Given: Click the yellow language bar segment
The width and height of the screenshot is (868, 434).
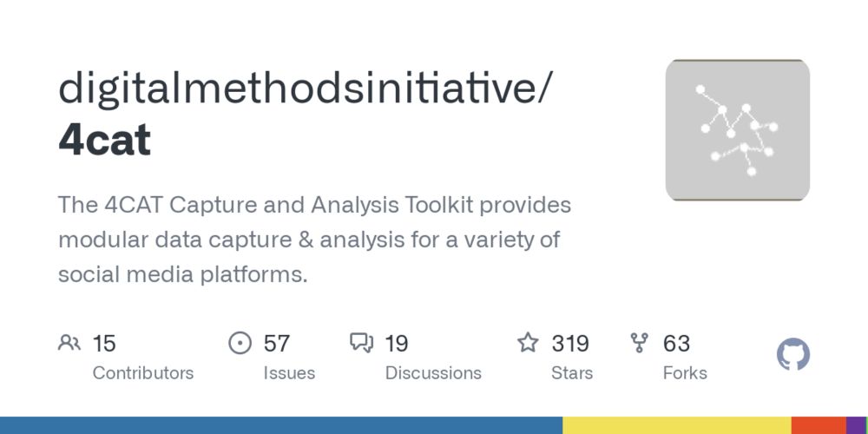Looking at the screenshot, I should coord(677,425).
